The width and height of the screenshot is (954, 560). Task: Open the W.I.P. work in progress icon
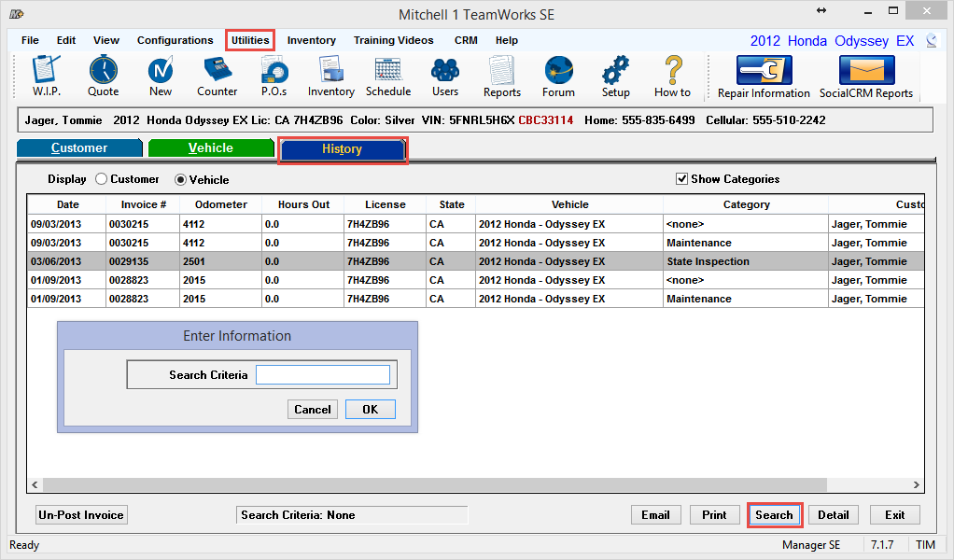(47, 76)
